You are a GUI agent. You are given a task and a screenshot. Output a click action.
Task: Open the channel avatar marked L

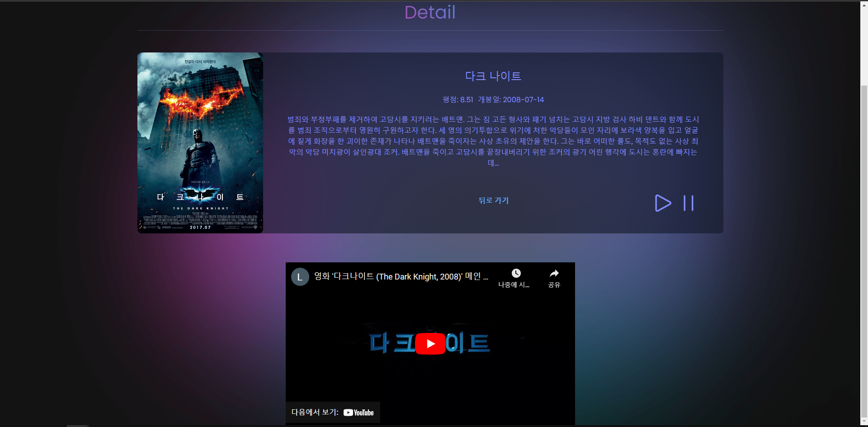tap(300, 276)
